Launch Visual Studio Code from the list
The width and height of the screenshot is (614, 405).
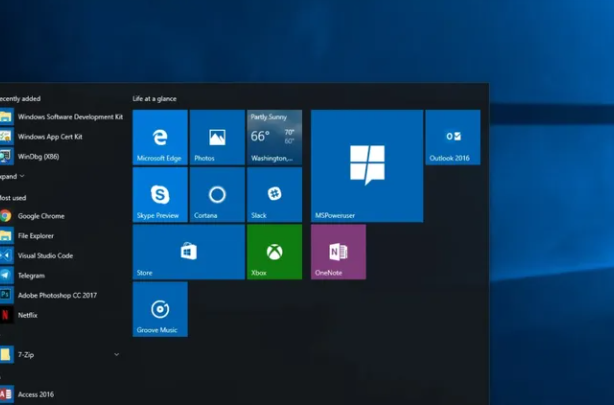[x=45, y=256]
